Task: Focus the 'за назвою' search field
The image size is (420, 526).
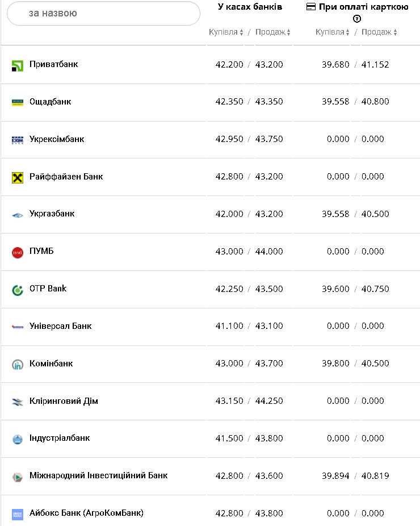Action: (103, 13)
